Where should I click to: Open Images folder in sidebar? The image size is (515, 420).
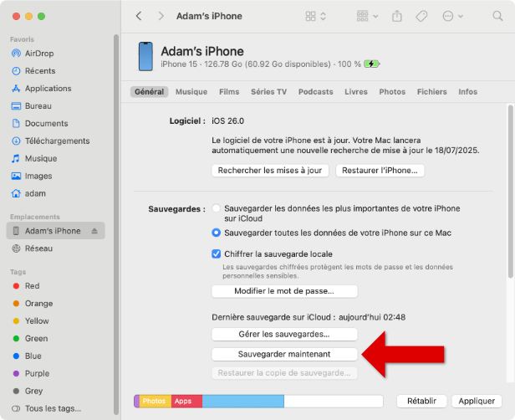tap(38, 176)
